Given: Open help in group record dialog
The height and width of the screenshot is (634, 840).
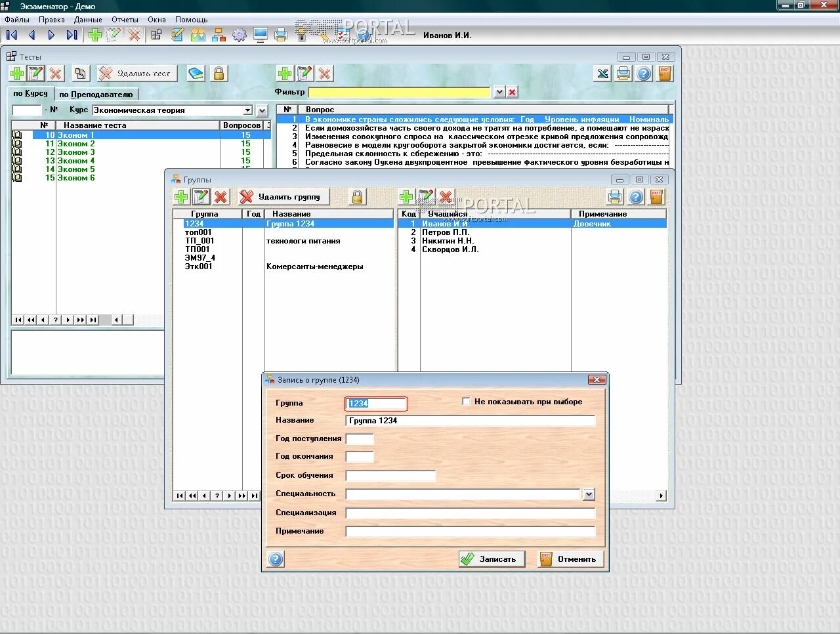Looking at the screenshot, I should click(276, 559).
